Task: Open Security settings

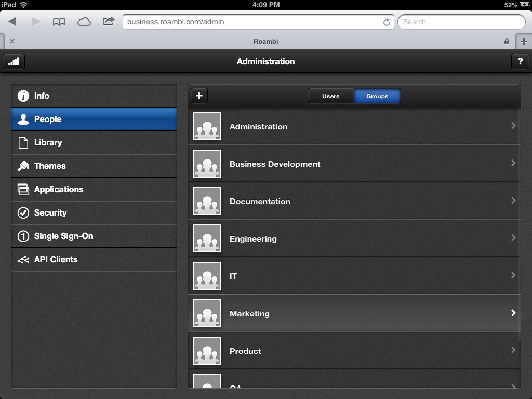Action: 94,212
